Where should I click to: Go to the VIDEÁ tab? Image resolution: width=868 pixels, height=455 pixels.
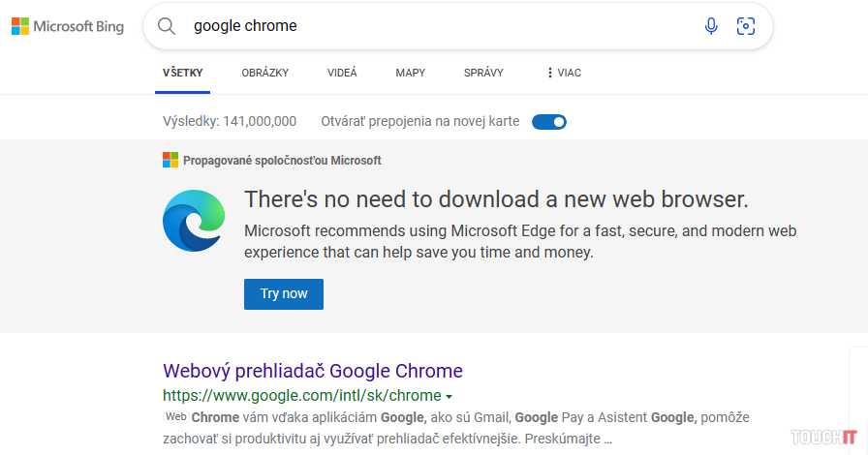point(342,73)
